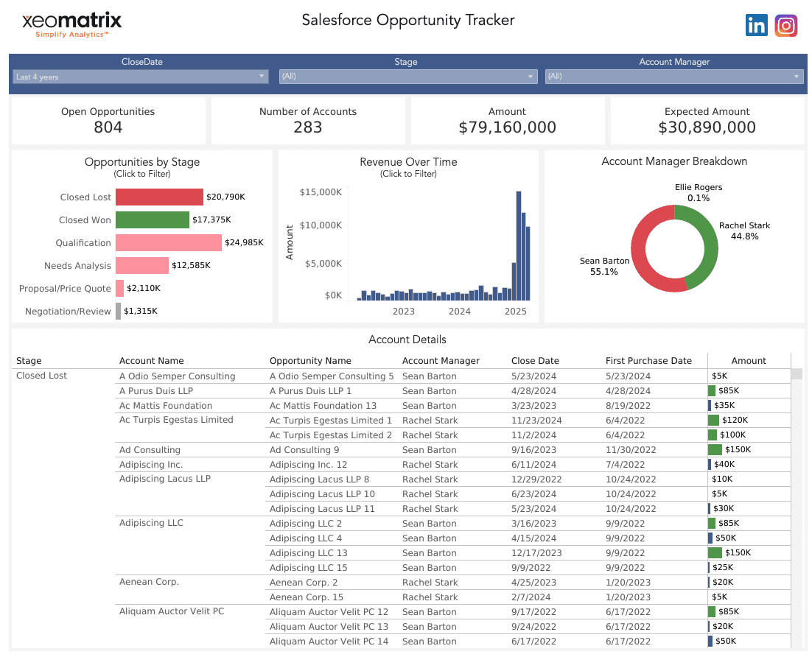Click the Proposal/Price Quote bar
The width and height of the screenshot is (812, 657).
pos(119,288)
